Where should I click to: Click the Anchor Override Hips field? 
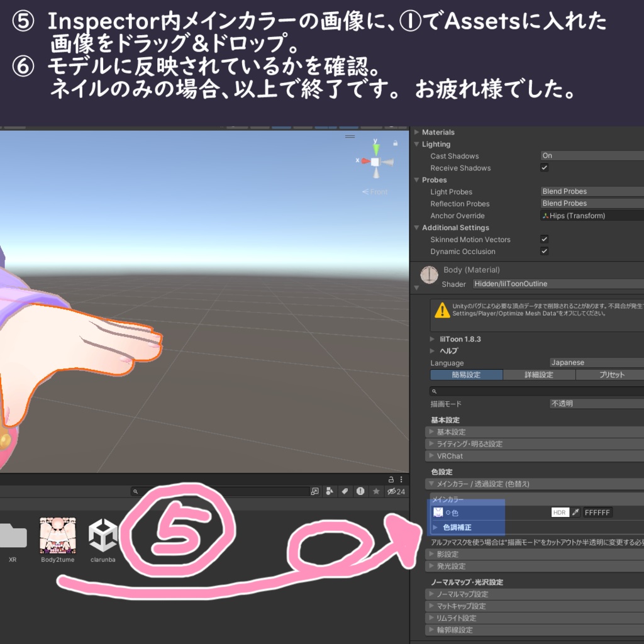592,215
